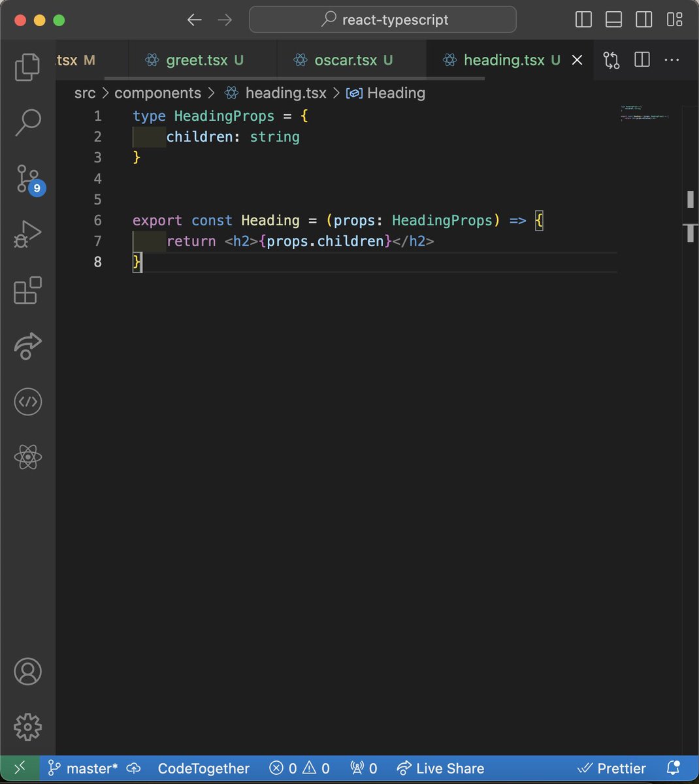Click props.children inside the h2 tag

[325, 242]
